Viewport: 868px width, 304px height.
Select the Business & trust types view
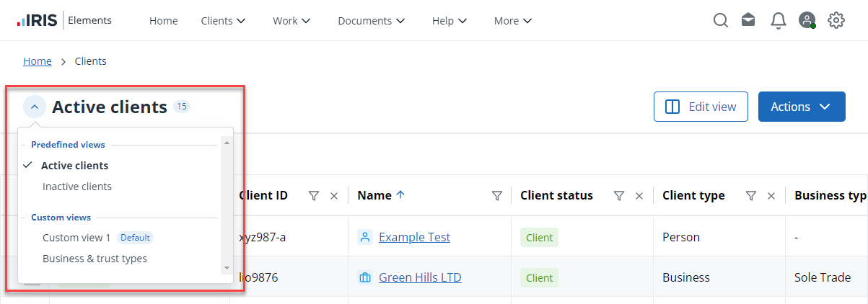click(x=95, y=259)
